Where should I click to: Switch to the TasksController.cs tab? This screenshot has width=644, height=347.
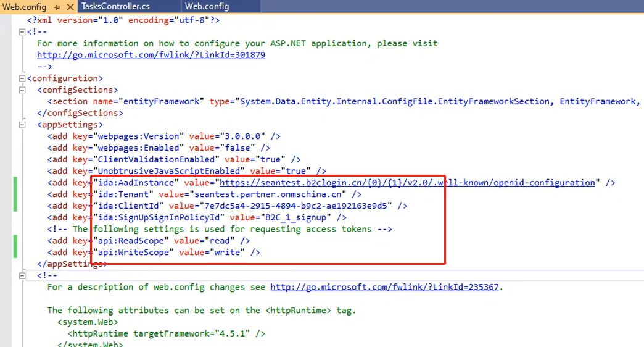click(115, 6)
